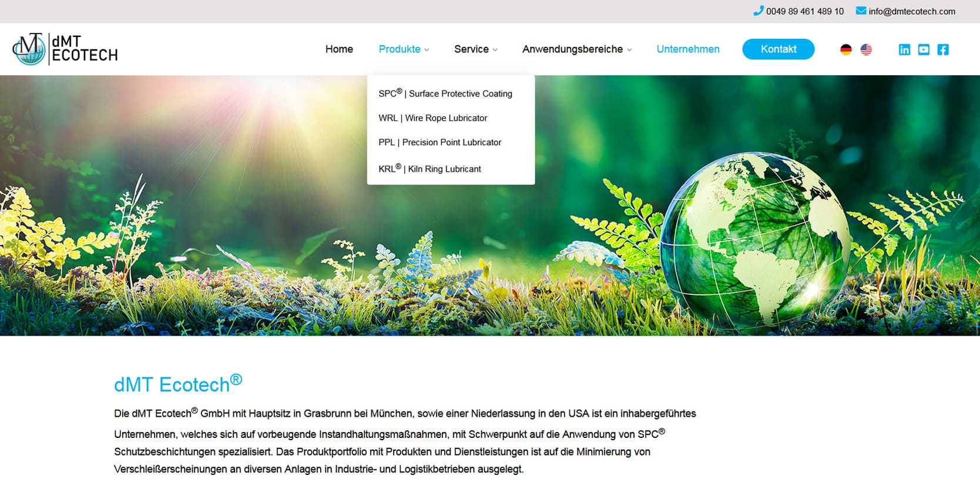The width and height of the screenshot is (980, 499).
Task: Click the email envelope icon
Action: point(861,11)
